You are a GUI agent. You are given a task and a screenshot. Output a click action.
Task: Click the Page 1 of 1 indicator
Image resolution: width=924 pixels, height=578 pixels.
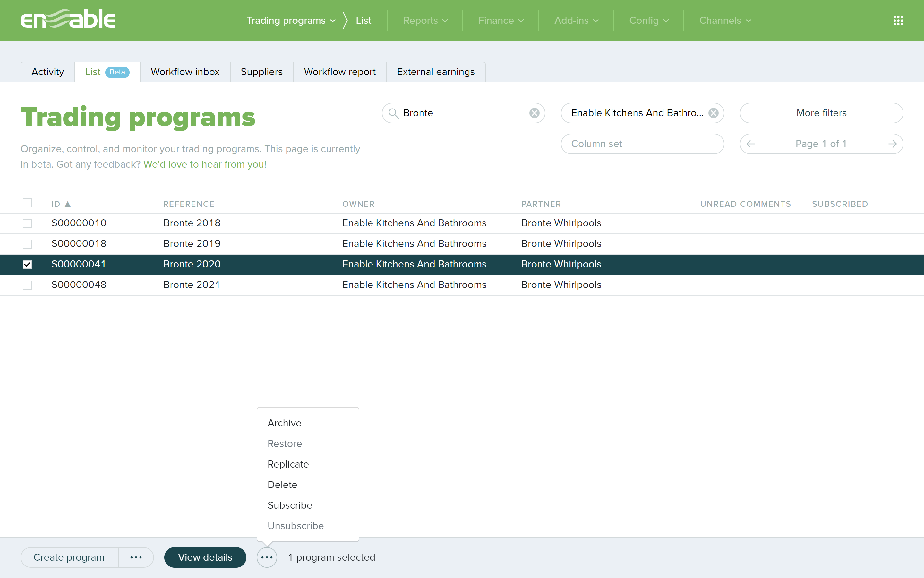point(821,144)
